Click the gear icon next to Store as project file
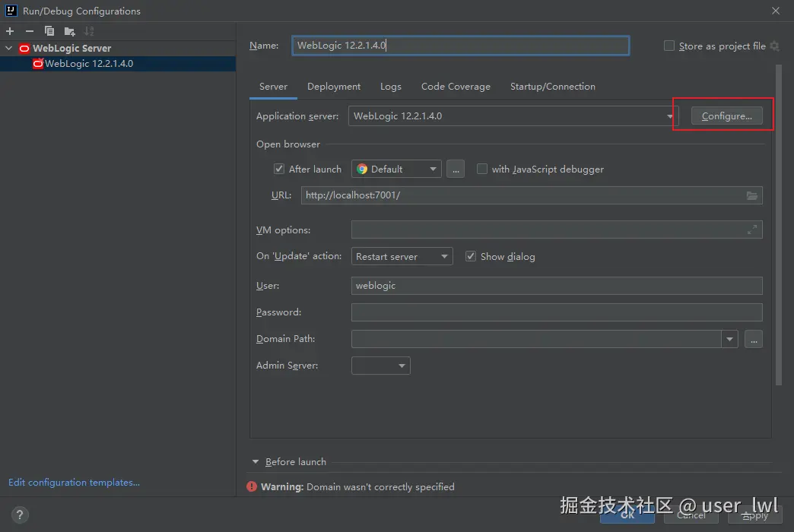This screenshot has width=794, height=532. [775, 46]
